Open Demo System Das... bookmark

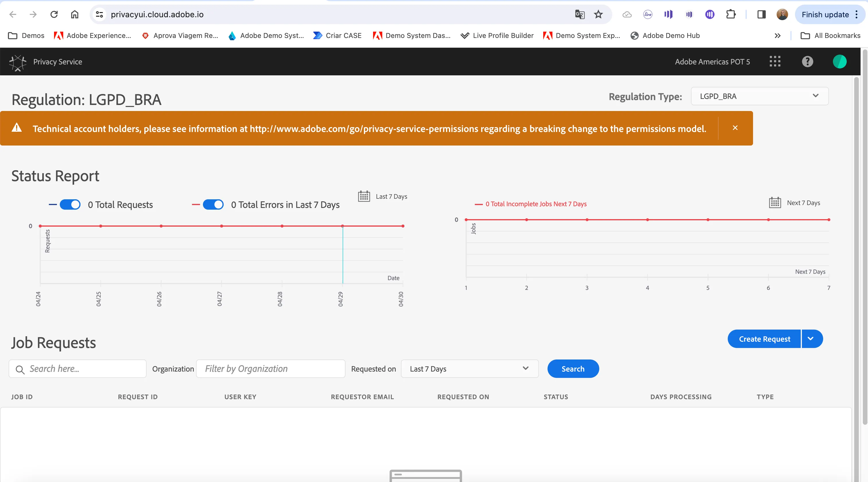(411, 35)
